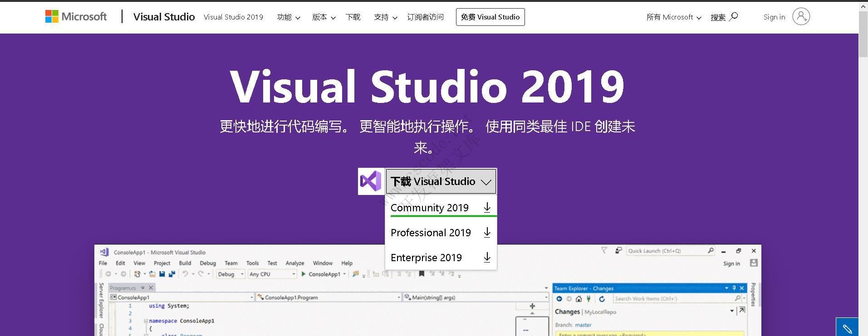868x336 pixels.
Task: Expand the 支持 dropdown menu
Action: (x=386, y=17)
